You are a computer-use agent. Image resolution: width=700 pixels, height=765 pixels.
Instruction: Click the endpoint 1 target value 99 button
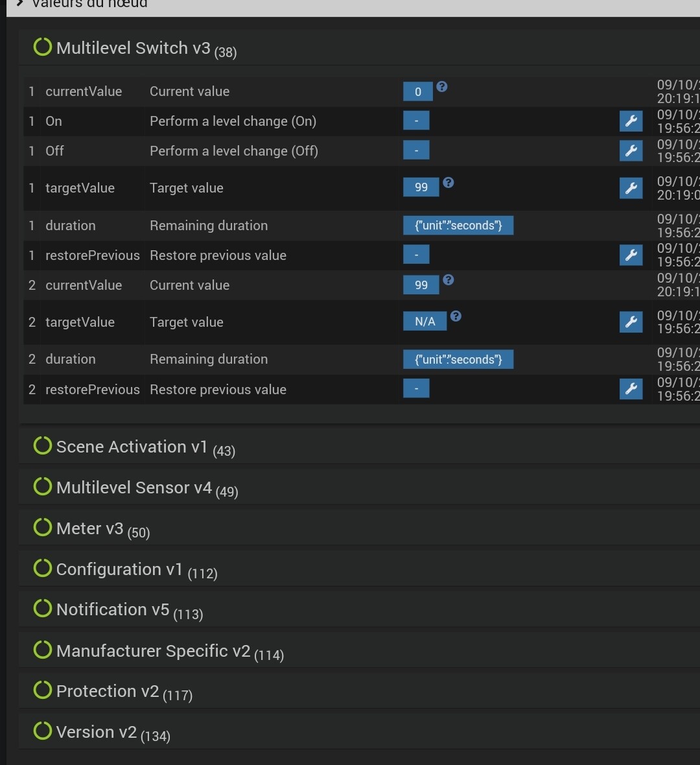point(421,187)
